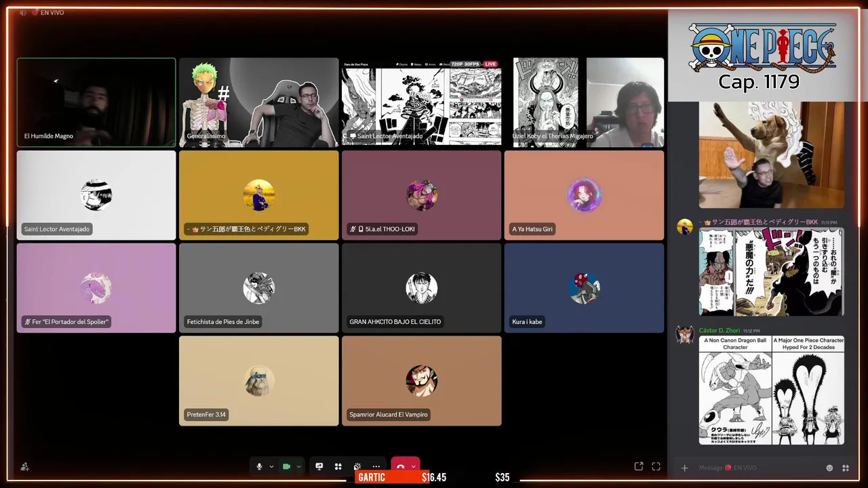Click the invite people icon at bottom-left

25,466
